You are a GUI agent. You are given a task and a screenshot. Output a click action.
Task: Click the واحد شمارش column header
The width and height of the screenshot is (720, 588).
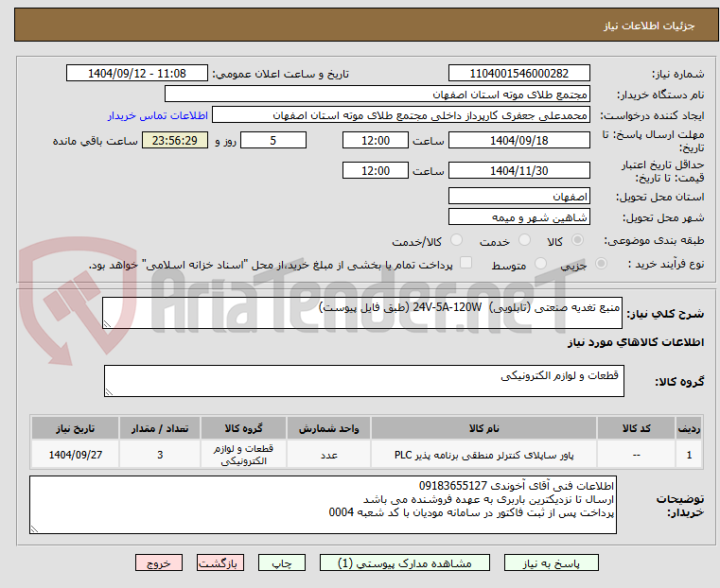tap(328, 428)
